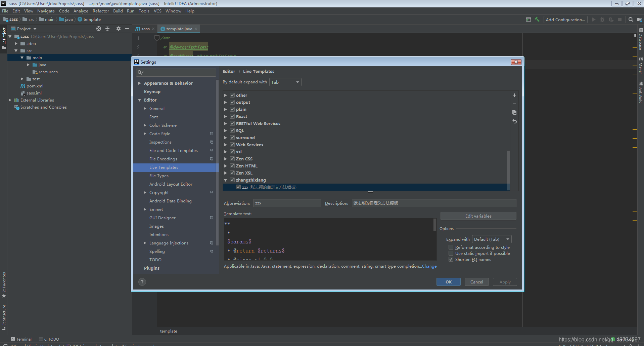
Task: Open the Favorites tool window
Action: (4, 285)
